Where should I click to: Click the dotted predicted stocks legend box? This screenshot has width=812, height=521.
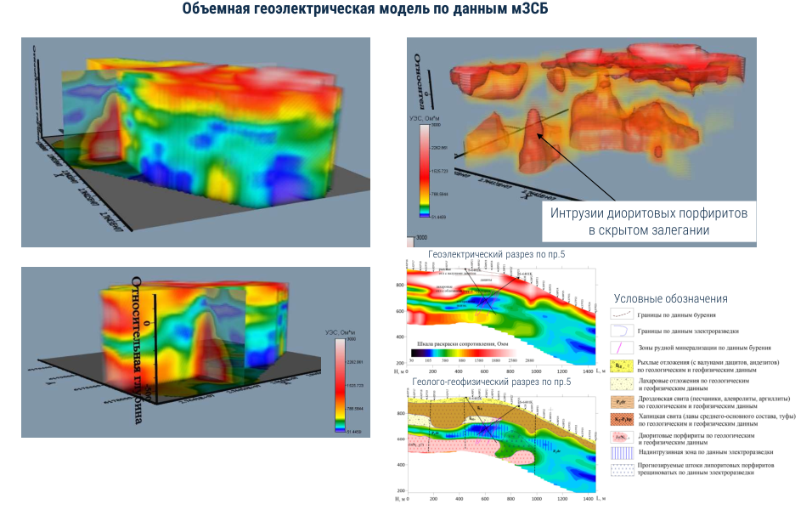point(623,469)
